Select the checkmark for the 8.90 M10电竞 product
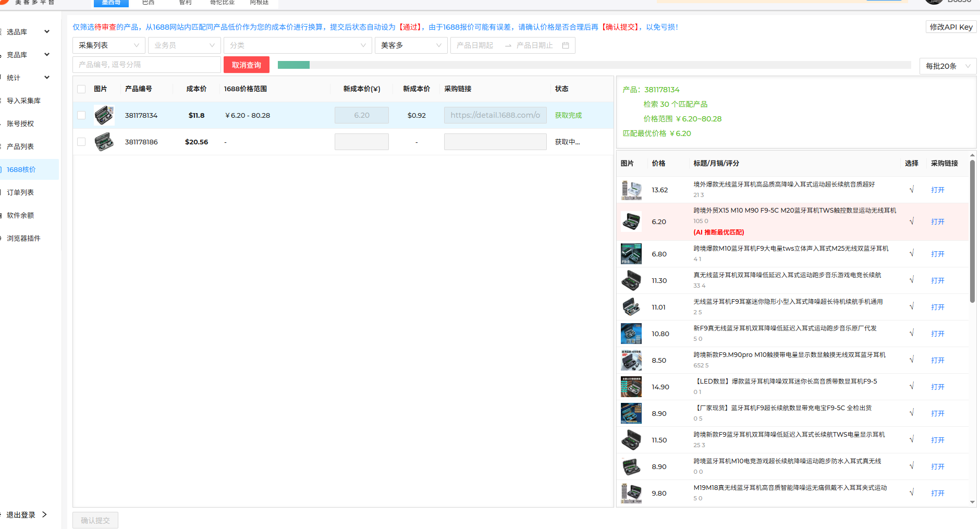 [911, 466]
